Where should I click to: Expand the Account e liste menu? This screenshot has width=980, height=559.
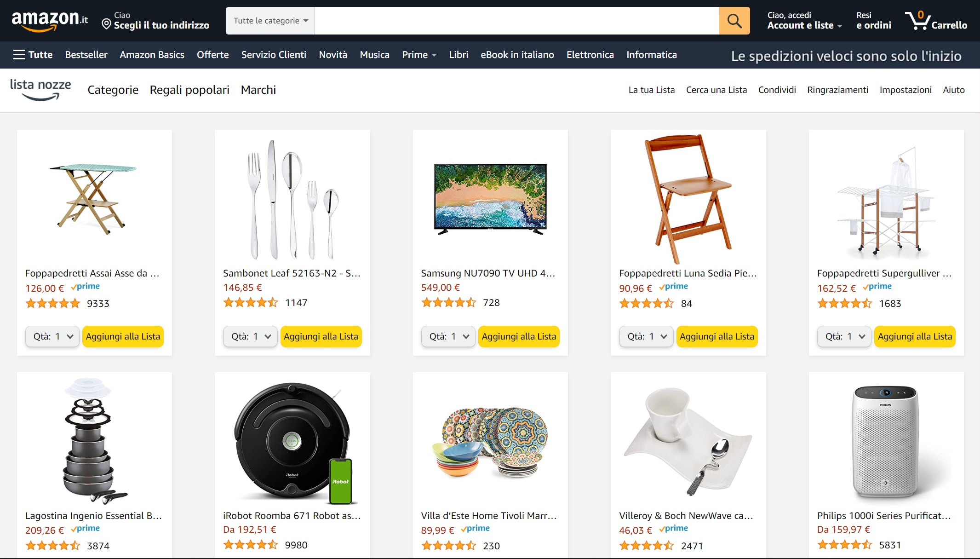point(804,25)
